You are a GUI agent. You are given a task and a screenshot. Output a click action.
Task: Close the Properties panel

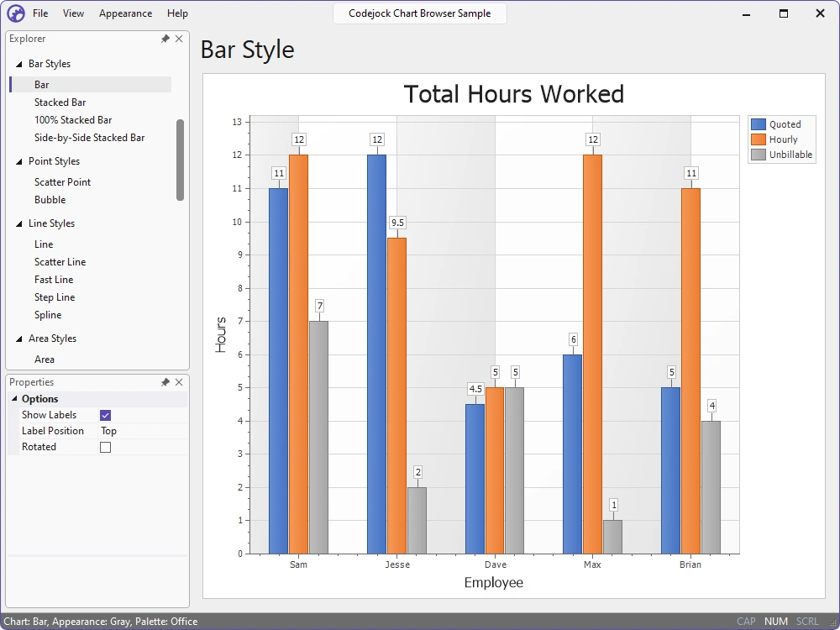pyautogui.click(x=179, y=382)
